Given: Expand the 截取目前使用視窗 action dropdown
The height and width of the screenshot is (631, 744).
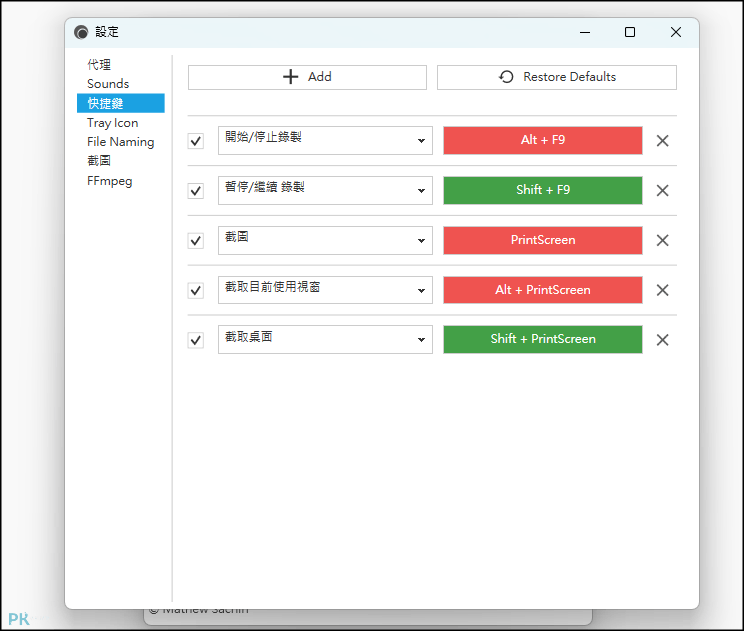Looking at the screenshot, I should click(325, 290).
